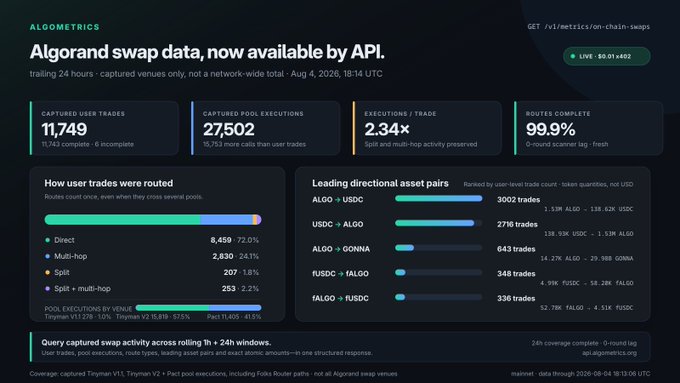Select the Executions / Trade card
This screenshot has height=383, width=680.
click(x=427, y=128)
